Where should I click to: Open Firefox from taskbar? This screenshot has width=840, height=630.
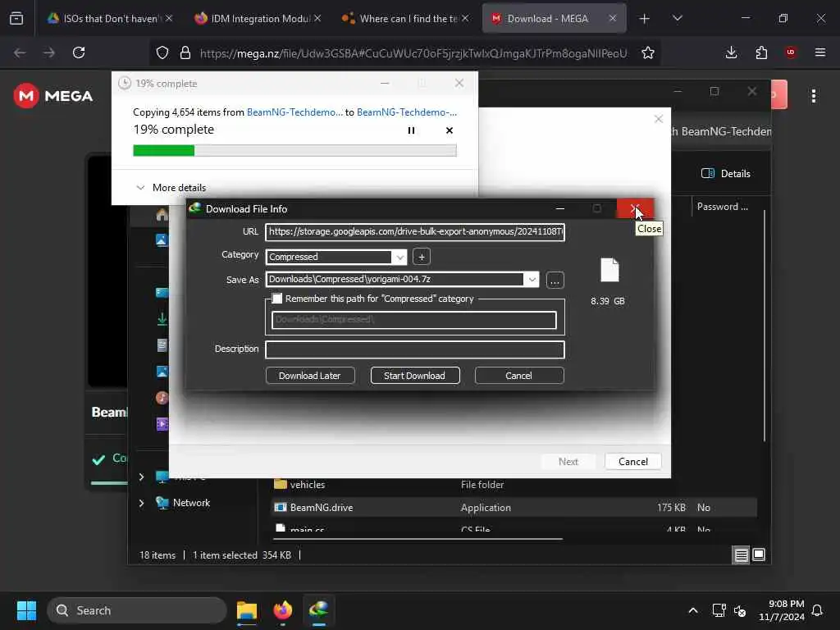[x=283, y=610]
